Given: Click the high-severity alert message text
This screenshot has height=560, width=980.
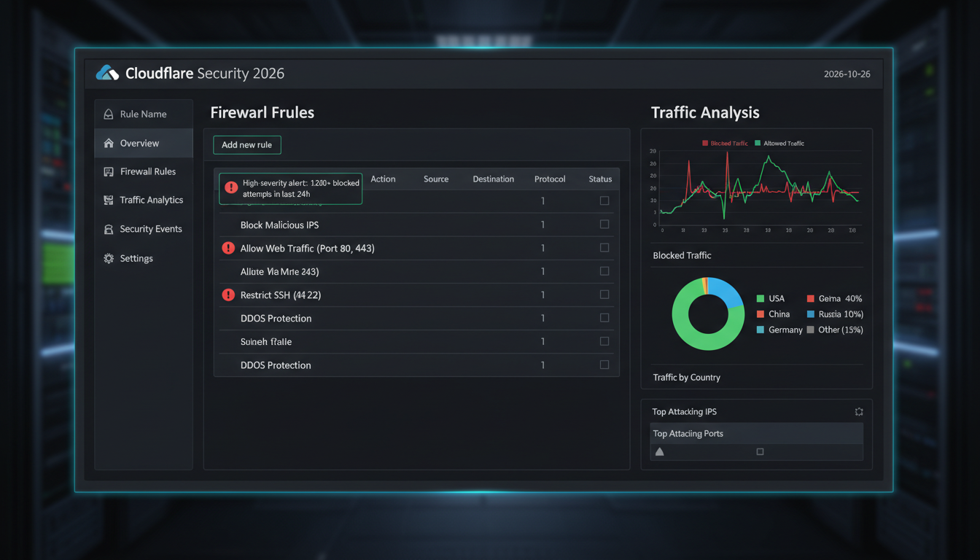Looking at the screenshot, I should [x=301, y=189].
